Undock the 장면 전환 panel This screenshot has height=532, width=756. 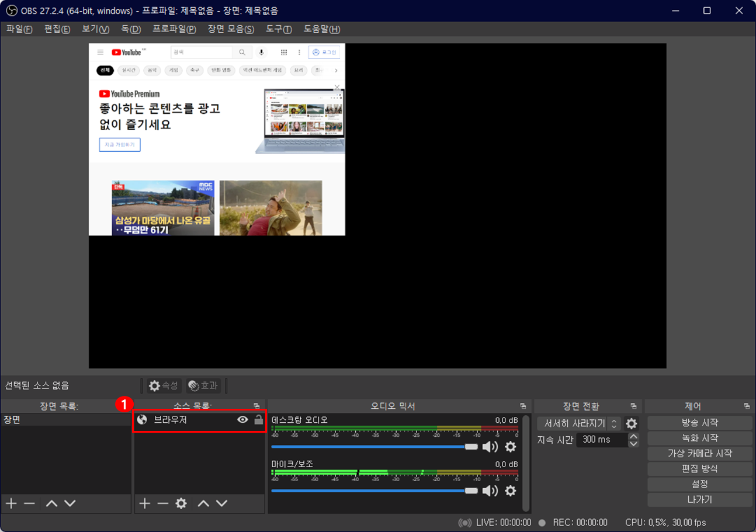click(x=633, y=406)
